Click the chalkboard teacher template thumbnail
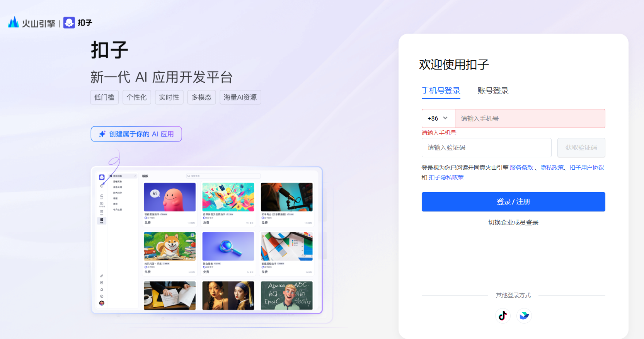The width and height of the screenshot is (644, 339). [x=287, y=296]
